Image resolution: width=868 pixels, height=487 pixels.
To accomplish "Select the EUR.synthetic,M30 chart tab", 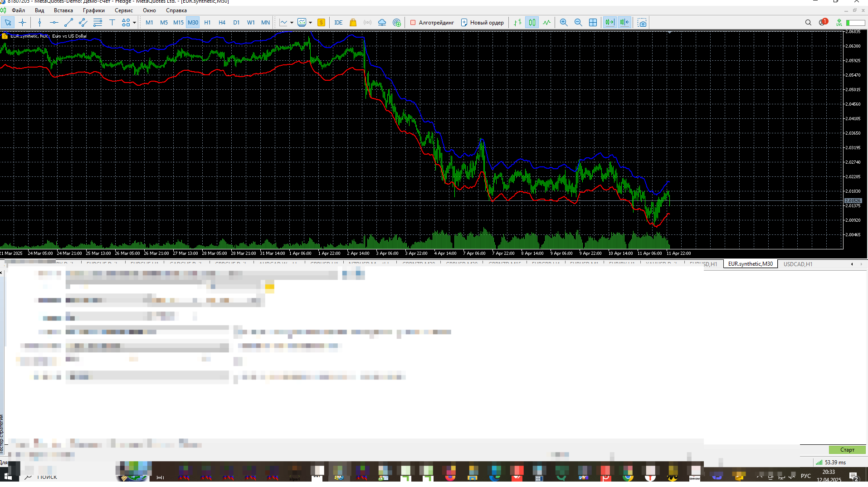I will tap(750, 264).
